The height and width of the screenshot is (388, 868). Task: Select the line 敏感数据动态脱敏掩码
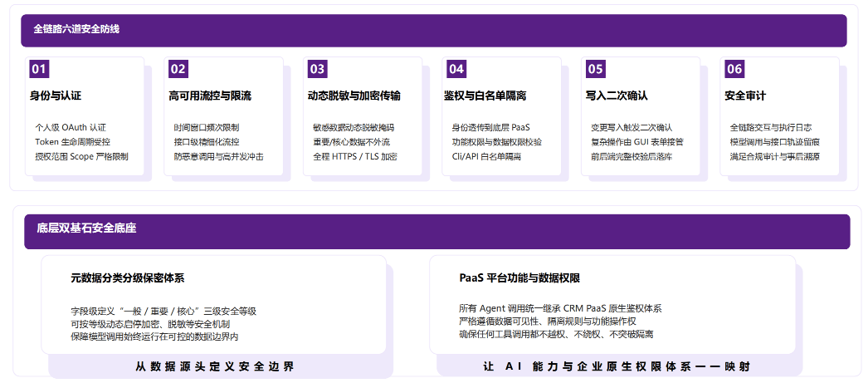click(x=354, y=127)
